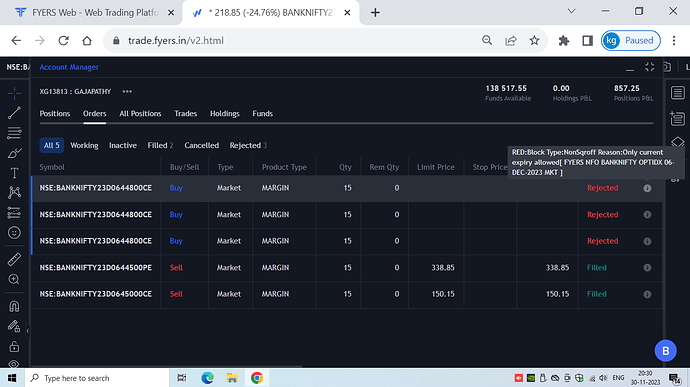Toggle hide all drawings eye icon

click(14, 364)
